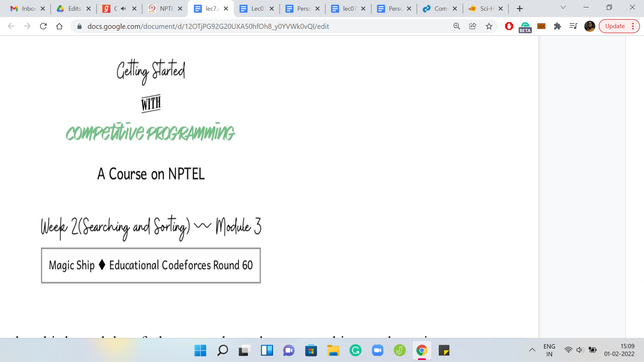The height and width of the screenshot is (362, 644).
Task: Bookmark this page with star icon
Action: click(489, 26)
